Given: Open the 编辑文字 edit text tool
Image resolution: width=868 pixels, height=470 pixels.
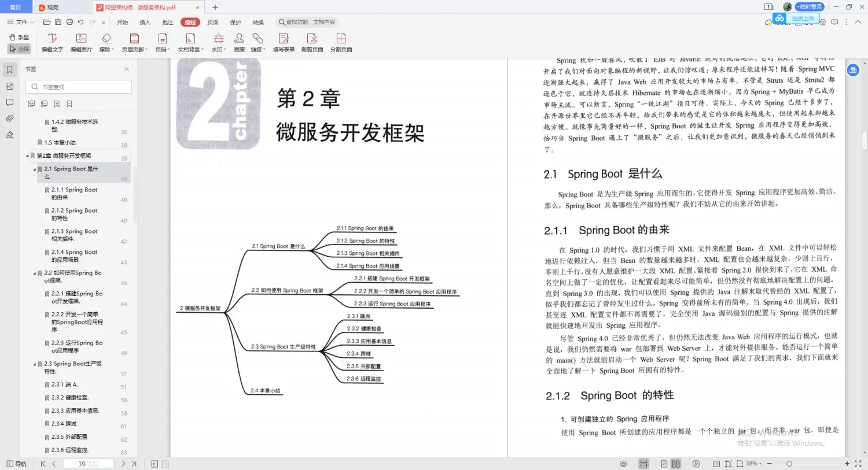Looking at the screenshot, I should point(52,43).
